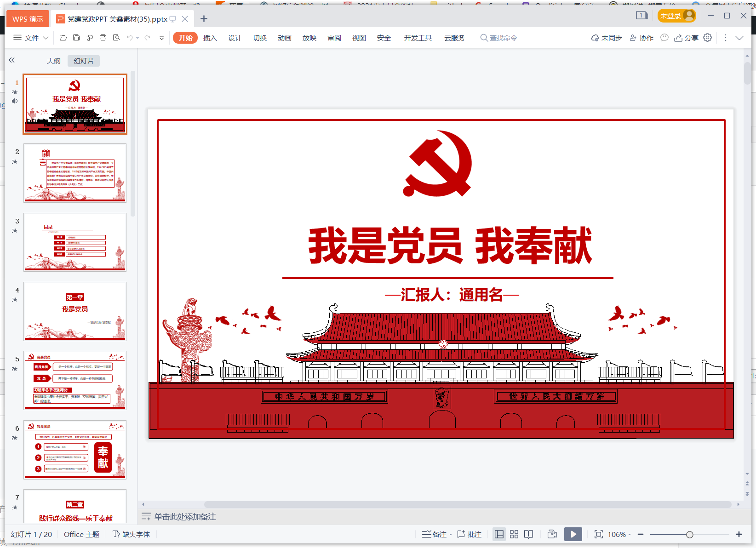Click the Print Preview icon
Image resolution: width=756 pixels, height=548 pixels.
[116, 38]
